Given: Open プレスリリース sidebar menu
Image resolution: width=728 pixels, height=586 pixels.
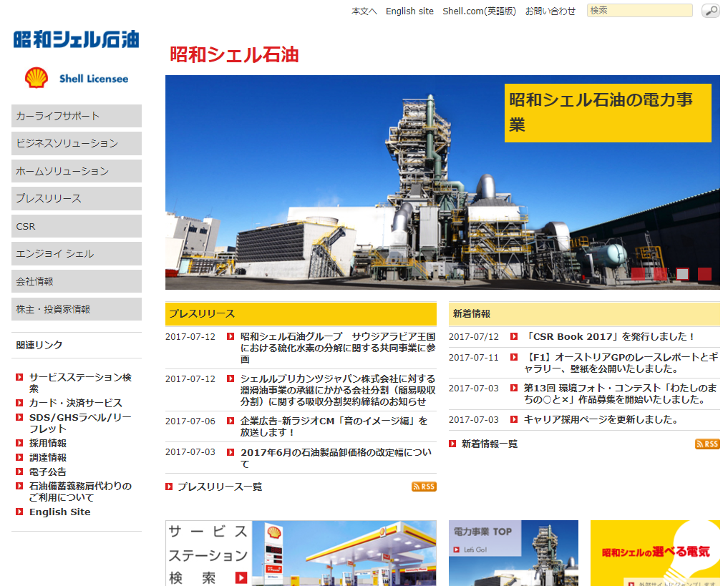Looking at the screenshot, I should pyautogui.click(x=77, y=199).
